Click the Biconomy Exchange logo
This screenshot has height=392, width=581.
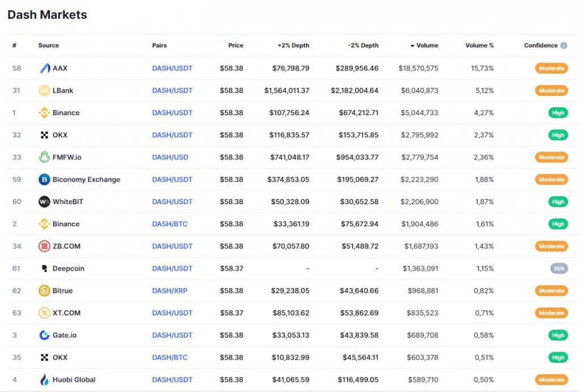44,179
